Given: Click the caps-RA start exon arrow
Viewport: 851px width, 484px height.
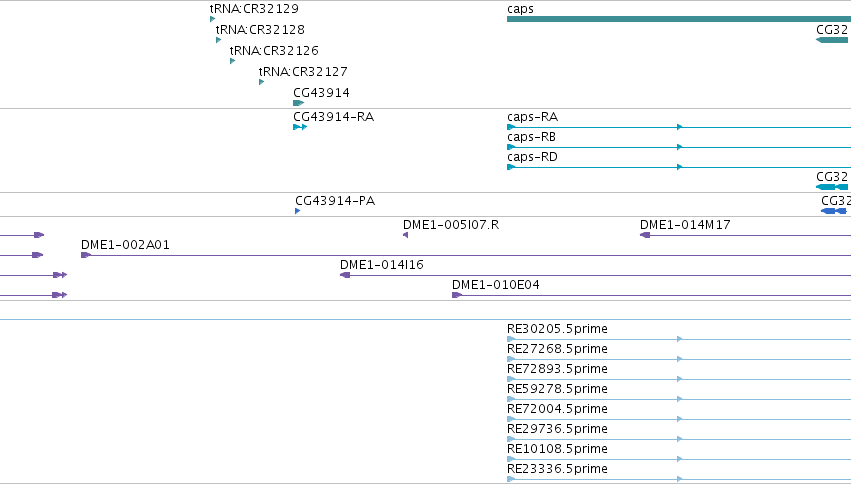Looking at the screenshot, I should pos(511,127).
